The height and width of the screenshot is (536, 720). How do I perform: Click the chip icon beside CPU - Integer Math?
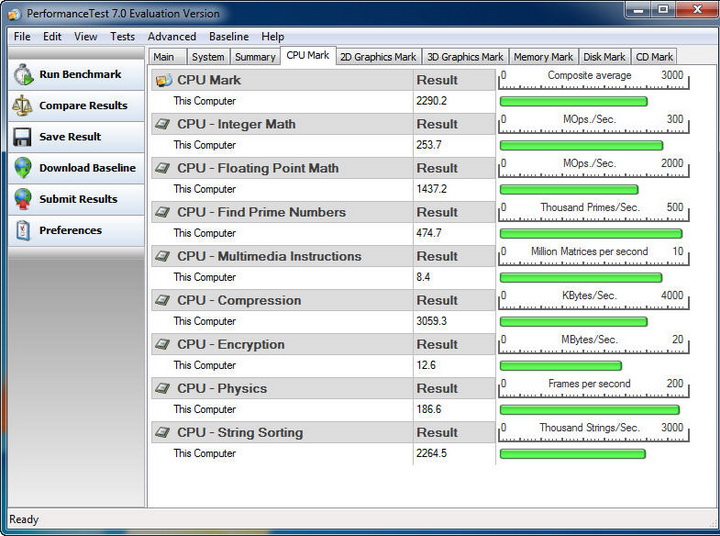click(163, 124)
